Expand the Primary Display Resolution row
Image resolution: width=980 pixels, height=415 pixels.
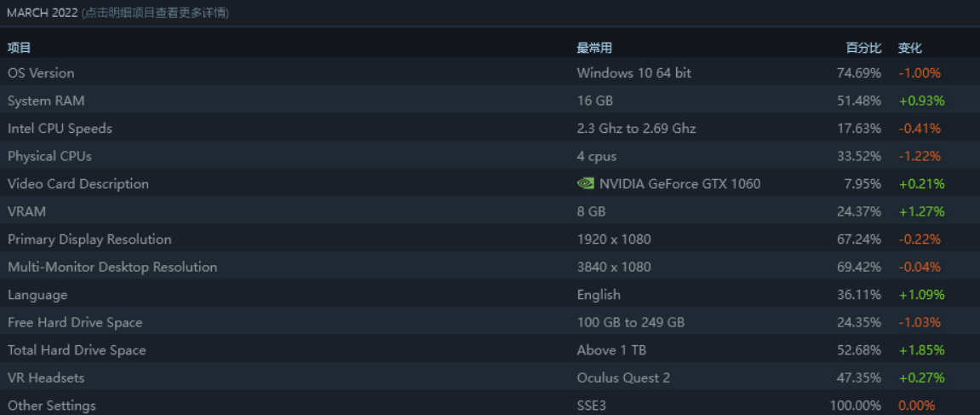pyautogui.click(x=89, y=239)
